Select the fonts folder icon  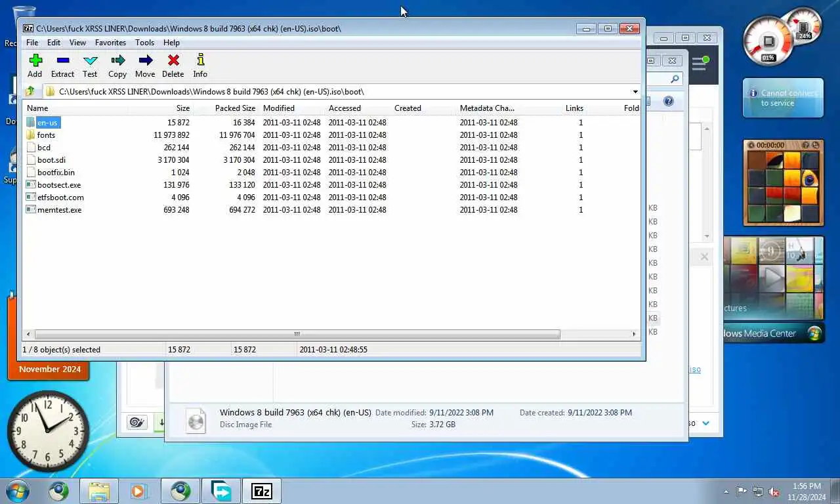(31, 135)
